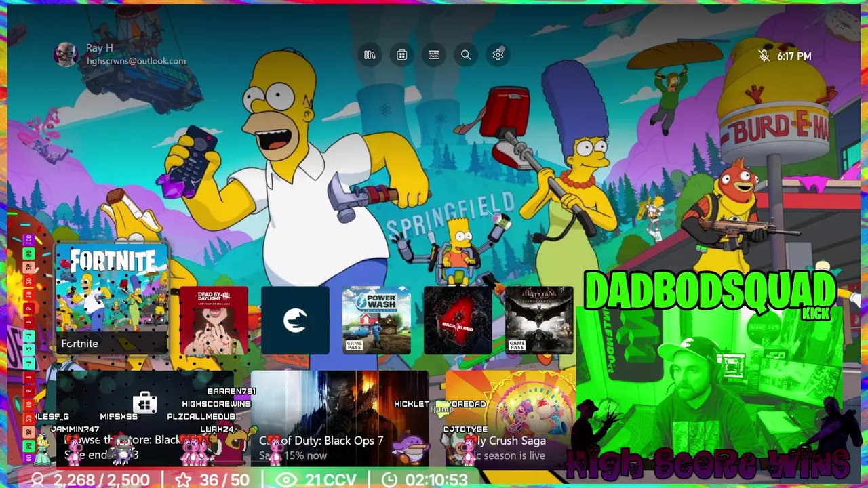The height and width of the screenshot is (488, 868).
Task: Open My games & apps library icon
Action: [370, 55]
